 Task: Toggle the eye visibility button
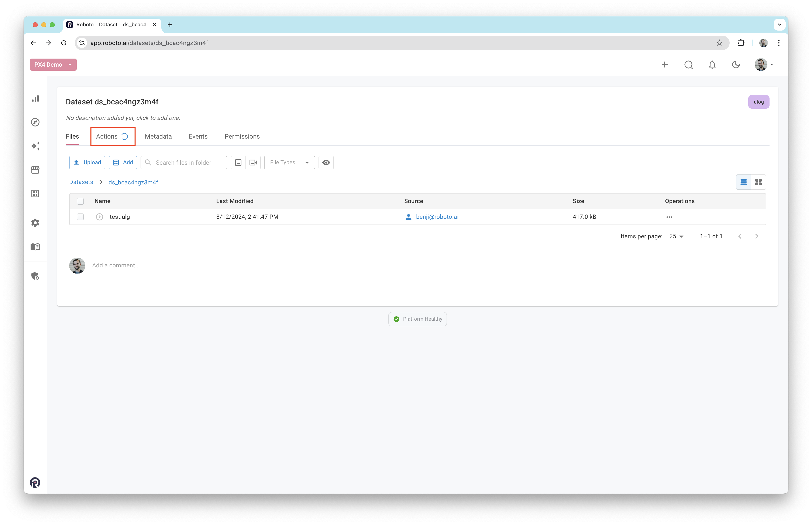[326, 163]
